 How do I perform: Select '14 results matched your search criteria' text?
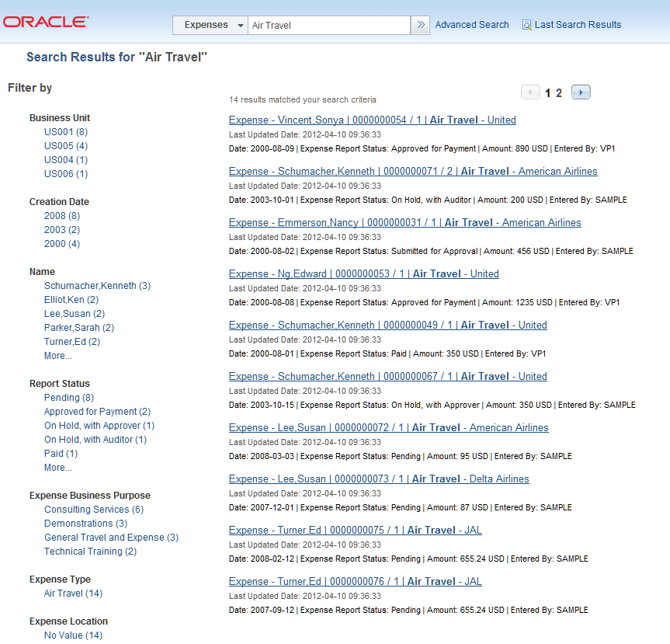[303, 99]
